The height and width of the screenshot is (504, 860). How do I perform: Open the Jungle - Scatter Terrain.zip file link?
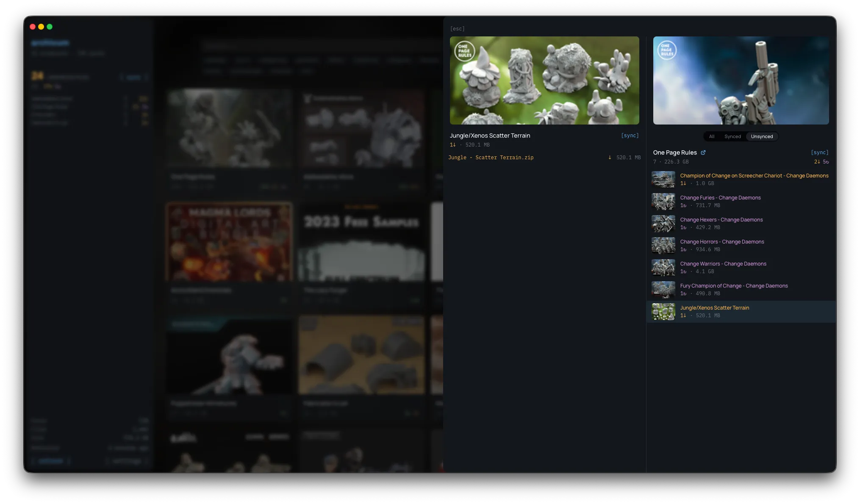point(491,157)
